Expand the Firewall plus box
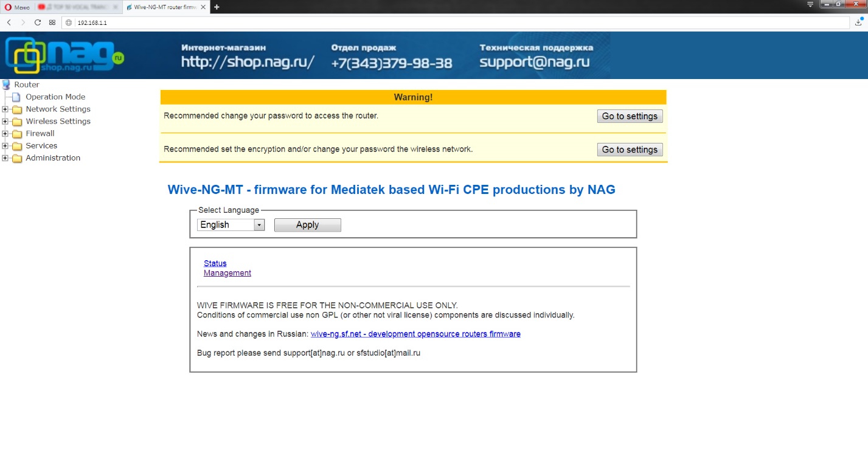Image resolution: width=868 pixels, height=470 pixels. [5, 134]
